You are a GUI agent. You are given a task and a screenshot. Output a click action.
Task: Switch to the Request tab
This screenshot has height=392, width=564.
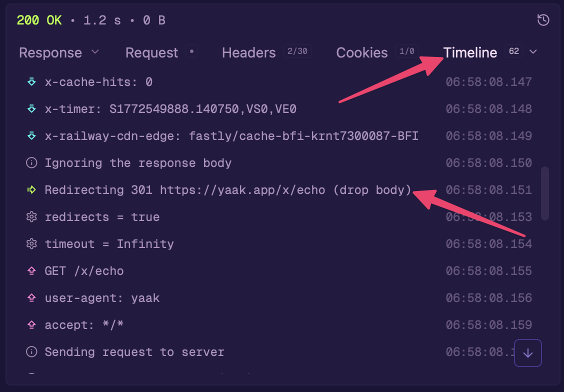click(x=151, y=53)
